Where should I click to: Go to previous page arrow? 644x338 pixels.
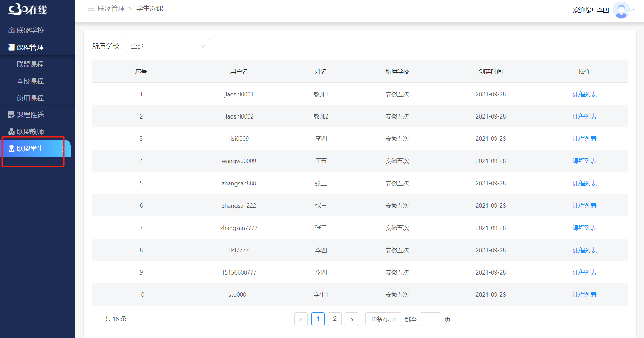pyautogui.click(x=301, y=319)
